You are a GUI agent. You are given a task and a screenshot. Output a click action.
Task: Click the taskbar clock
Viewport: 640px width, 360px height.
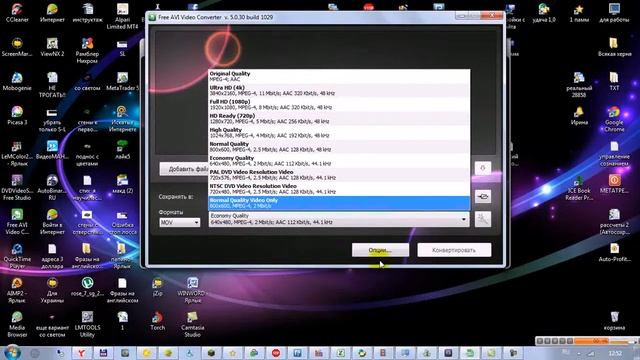(615, 353)
